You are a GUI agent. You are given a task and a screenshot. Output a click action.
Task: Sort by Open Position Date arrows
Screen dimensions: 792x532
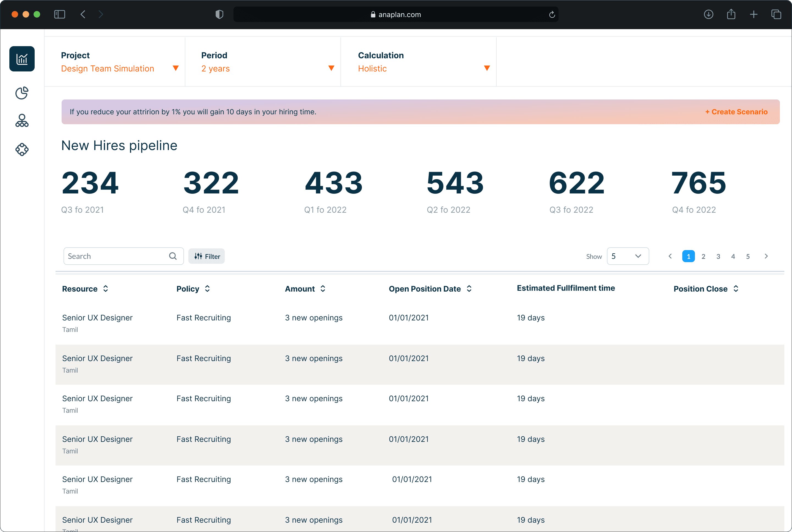click(469, 289)
